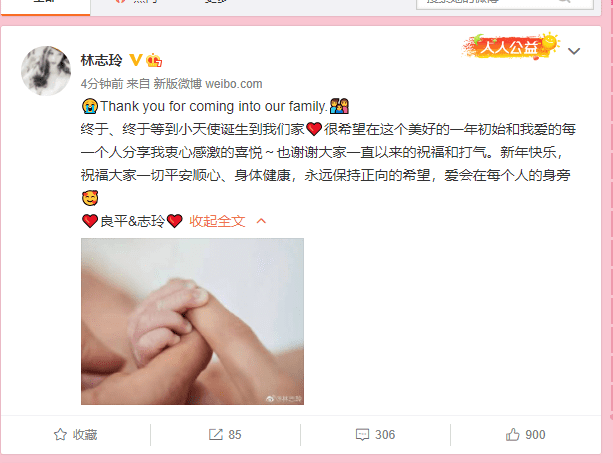
Task: Open 林志玲 profile avatar
Action: [x=46, y=71]
